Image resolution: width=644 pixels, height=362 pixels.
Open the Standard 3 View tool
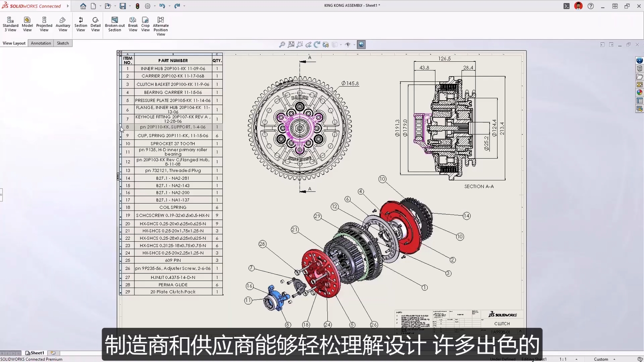[10, 24]
